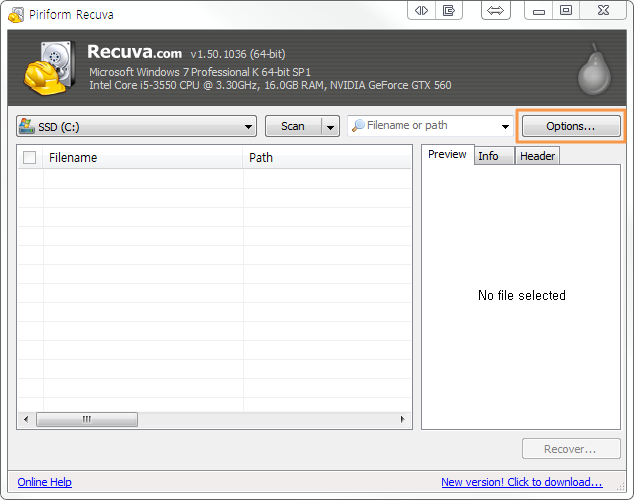Image resolution: width=634 pixels, height=500 pixels.
Task: Expand the Scan button dropdown arrow
Action: click(330, 127)
